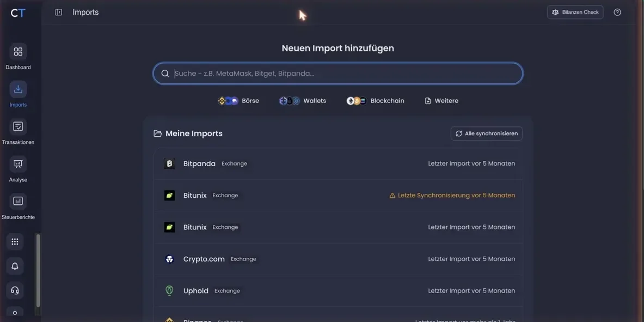Image resolution: width=644 pixels, height=322 pixels.
Task: Click the Exchange tag next to Crypto.com
Action: 243,259
